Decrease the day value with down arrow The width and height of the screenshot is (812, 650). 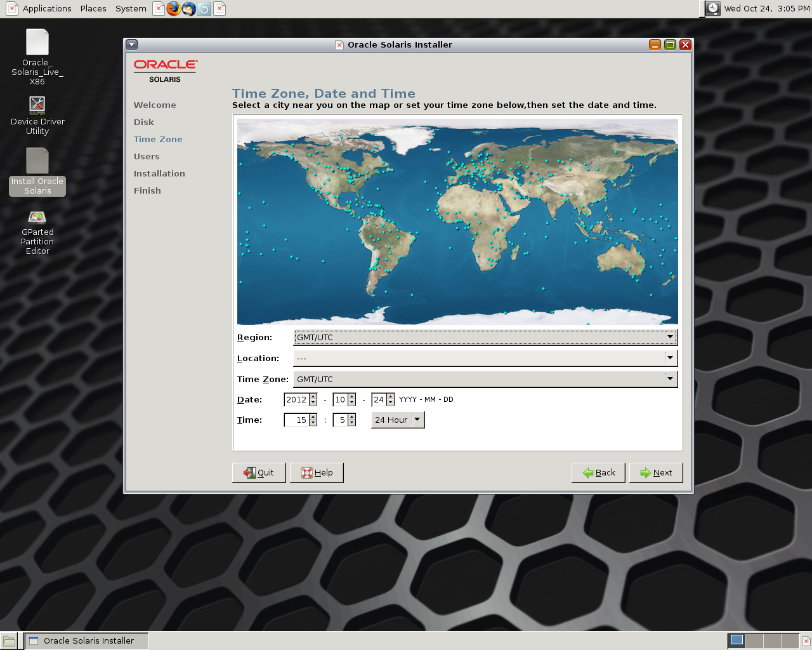pyautogui.click(x=390, y=403)
